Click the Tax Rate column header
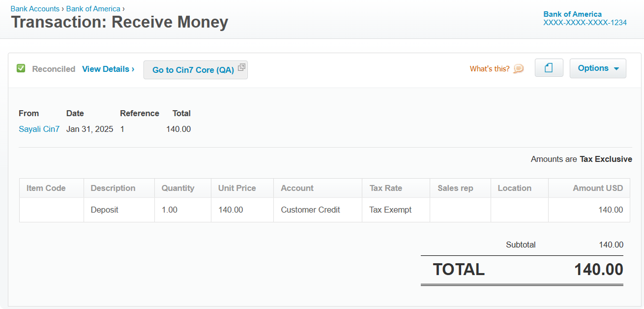This screenshot has height=309, width=644. (x=385, y=188)
